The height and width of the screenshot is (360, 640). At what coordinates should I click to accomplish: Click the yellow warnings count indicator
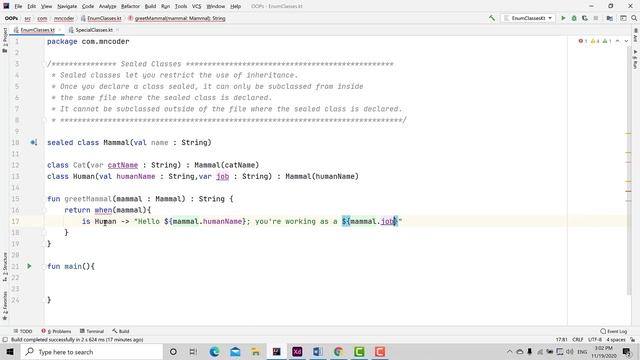tap(595, 41)
